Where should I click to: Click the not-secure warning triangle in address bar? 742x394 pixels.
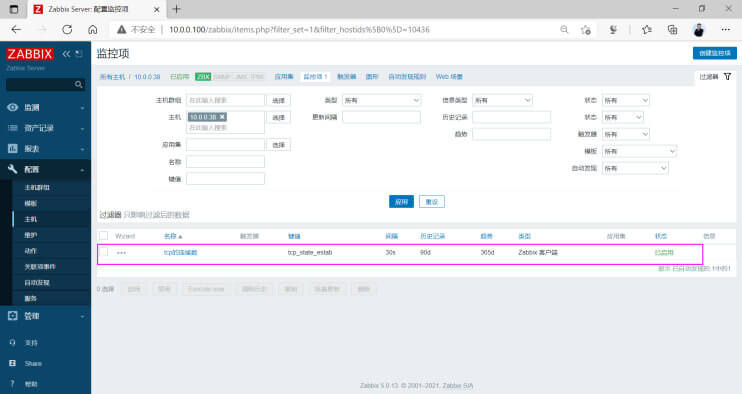coord(122,29)
